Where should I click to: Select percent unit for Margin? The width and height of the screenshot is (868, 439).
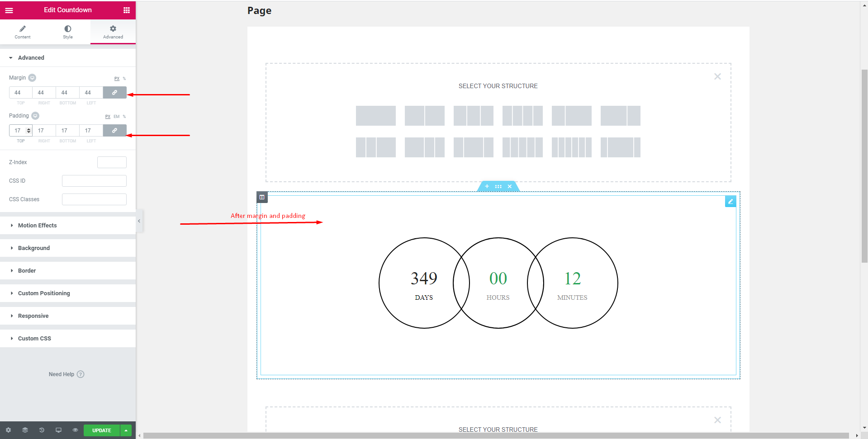(124, 79)
